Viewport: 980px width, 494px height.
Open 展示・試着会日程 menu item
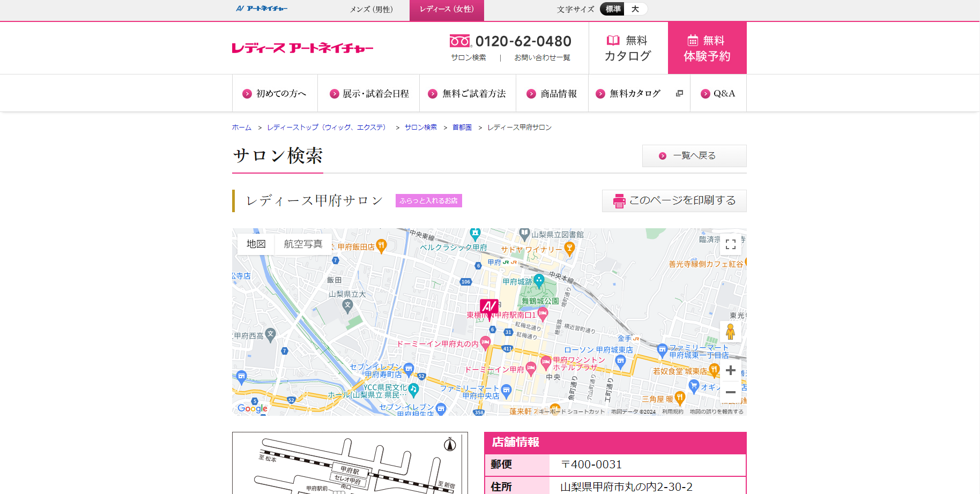[369, 93]
